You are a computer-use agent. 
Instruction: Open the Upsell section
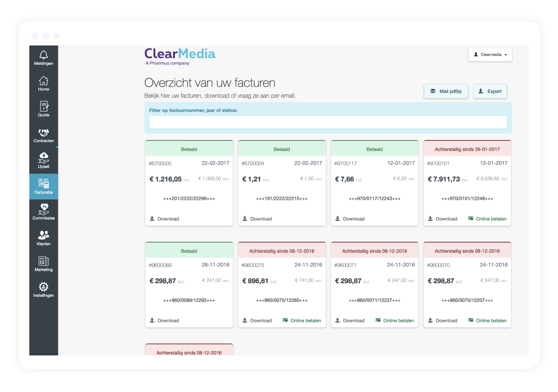coord(44,161)
